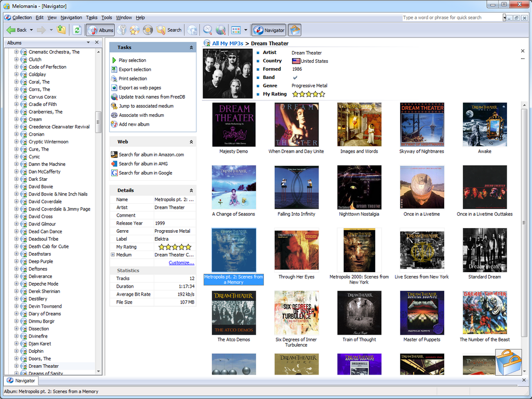Collapse the Tasks panel section
The height and width of the screenshot is (399, 532).
coord(191,47)
